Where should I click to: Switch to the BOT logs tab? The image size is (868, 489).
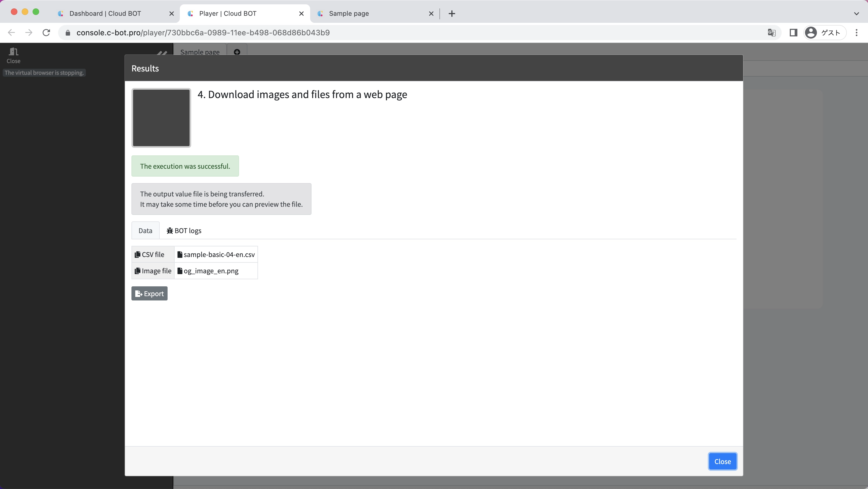184,231
